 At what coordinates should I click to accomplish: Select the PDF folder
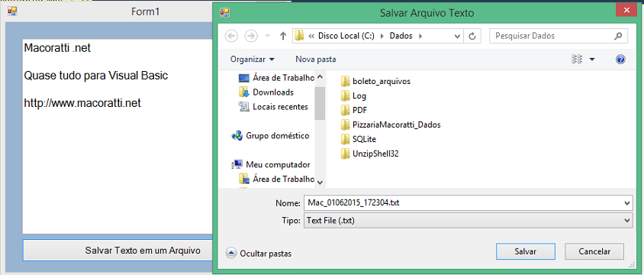tap(353, 110)
